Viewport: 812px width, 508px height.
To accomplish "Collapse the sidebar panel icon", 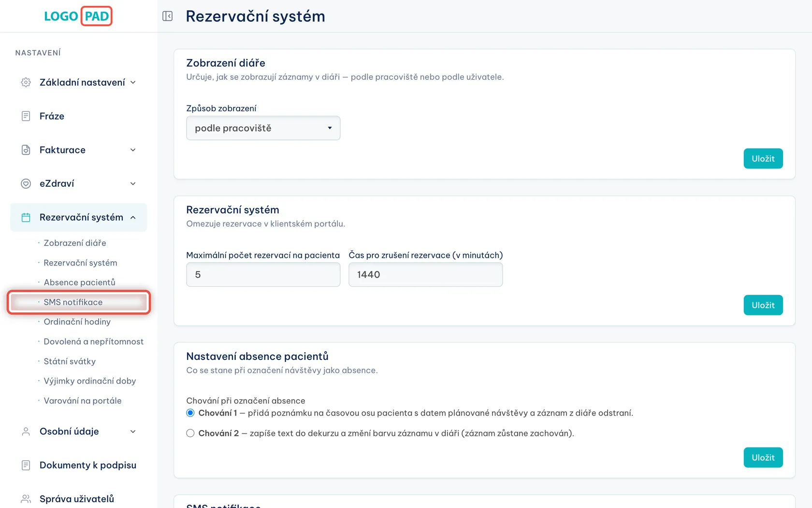I will [x=168, y=16].
